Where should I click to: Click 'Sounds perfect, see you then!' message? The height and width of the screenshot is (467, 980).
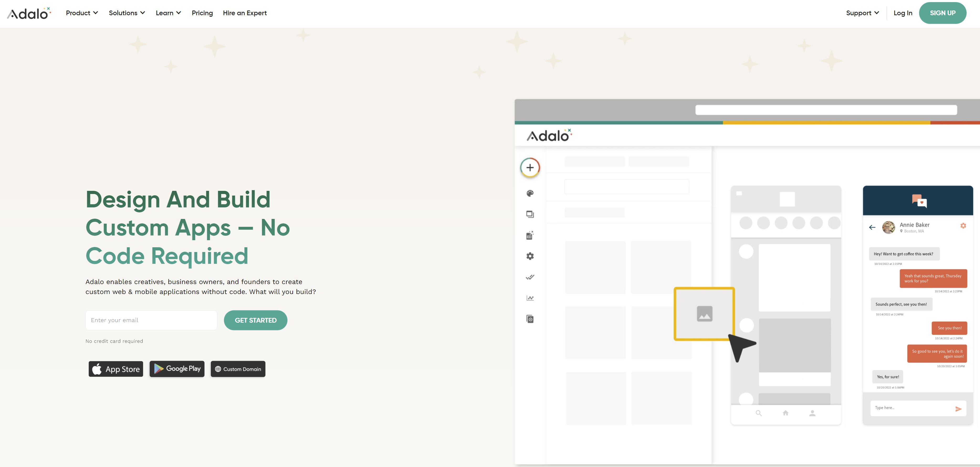901,304
